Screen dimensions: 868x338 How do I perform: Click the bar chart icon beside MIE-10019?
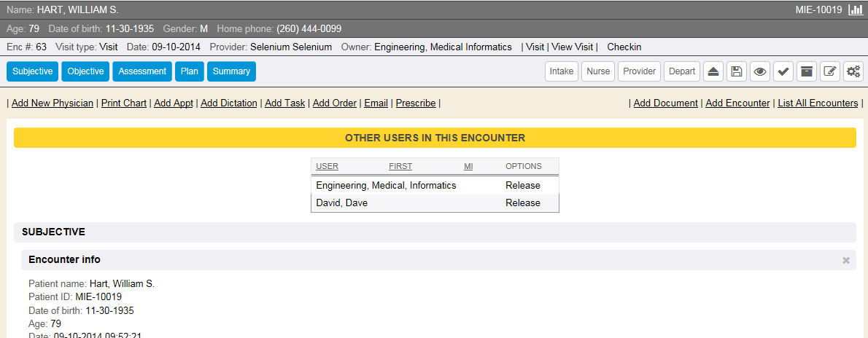(x=856, y=10)
